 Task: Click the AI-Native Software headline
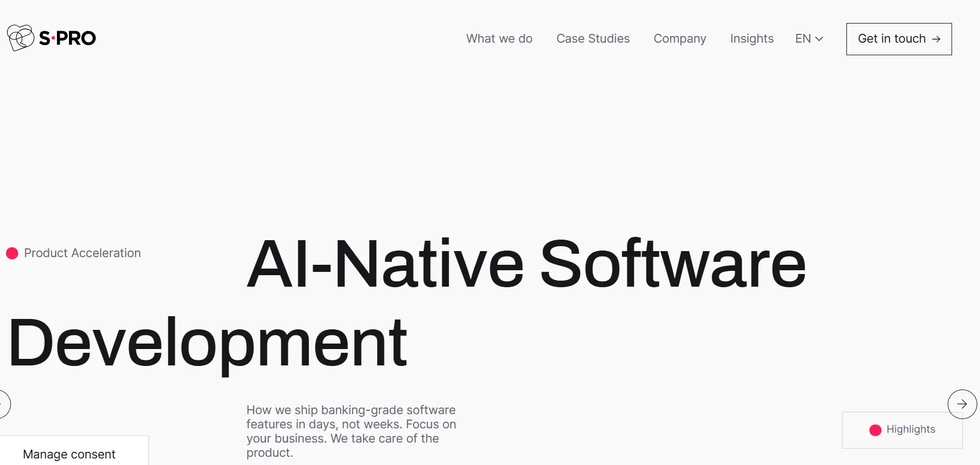526,264
